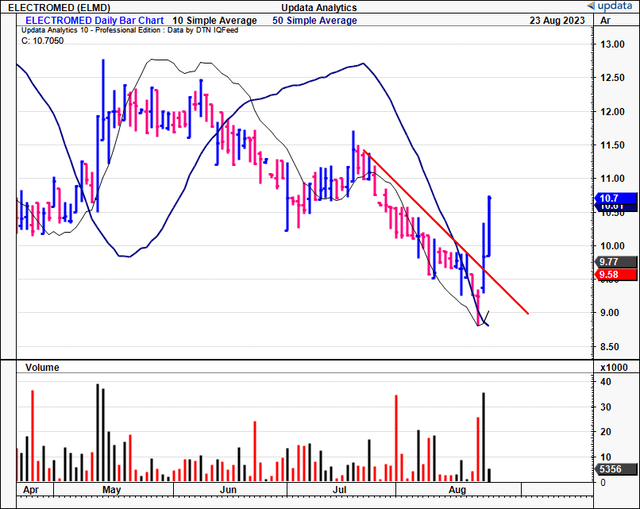Click the peak of the 50 average line
This screenshot has width=640, height=509.
coord(363,64)
